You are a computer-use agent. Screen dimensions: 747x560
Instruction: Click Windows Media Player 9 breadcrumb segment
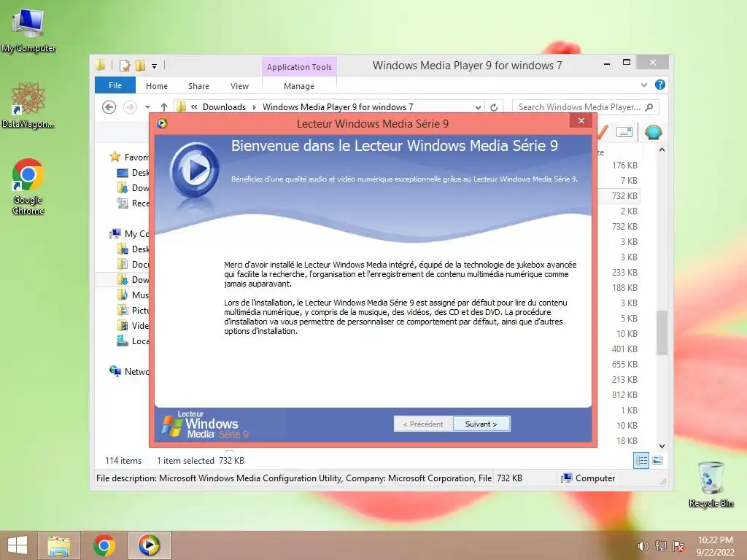tap(338, 107)
